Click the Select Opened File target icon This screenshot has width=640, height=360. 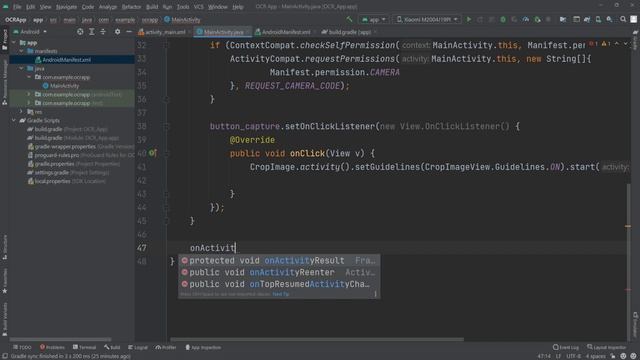click(80, 31)
